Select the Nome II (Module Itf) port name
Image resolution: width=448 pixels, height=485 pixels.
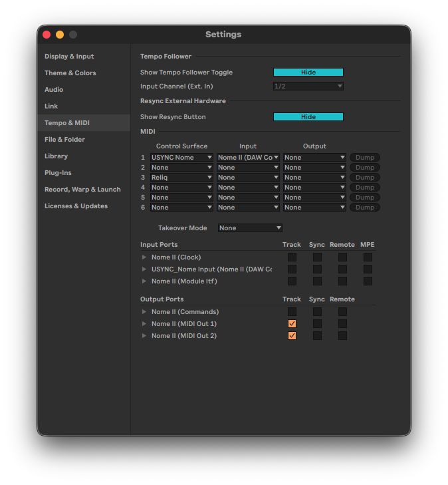pos(184,281)
